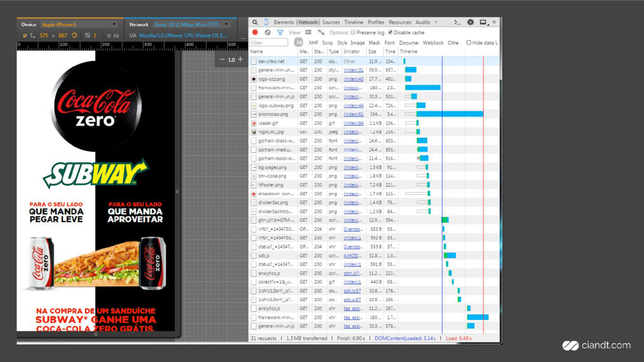Select the bg-pages.png request
This screenshot has width=644, height=362.
272,167
